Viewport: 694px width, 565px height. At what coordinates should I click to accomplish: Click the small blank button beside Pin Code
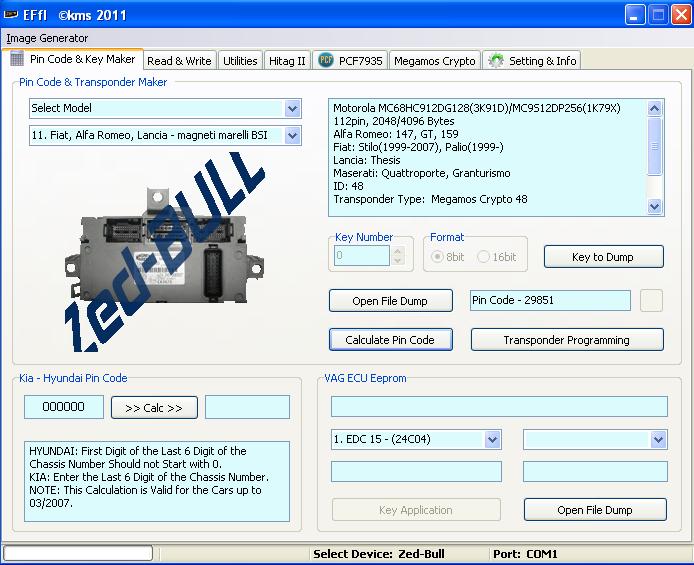[x=651, y=301]
